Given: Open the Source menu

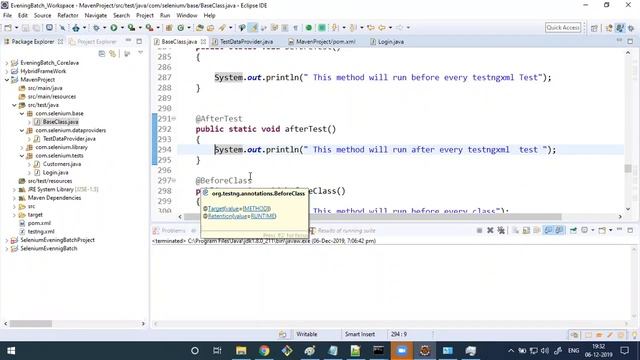Looking at the screenshot, I should click(x=42, y=16).
